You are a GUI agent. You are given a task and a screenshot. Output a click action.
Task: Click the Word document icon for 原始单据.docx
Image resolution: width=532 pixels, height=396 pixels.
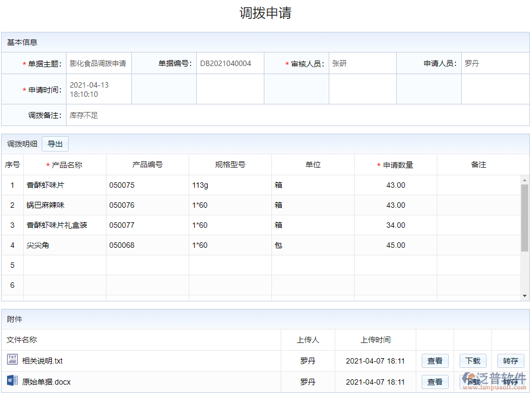click(x=12, y=381)
